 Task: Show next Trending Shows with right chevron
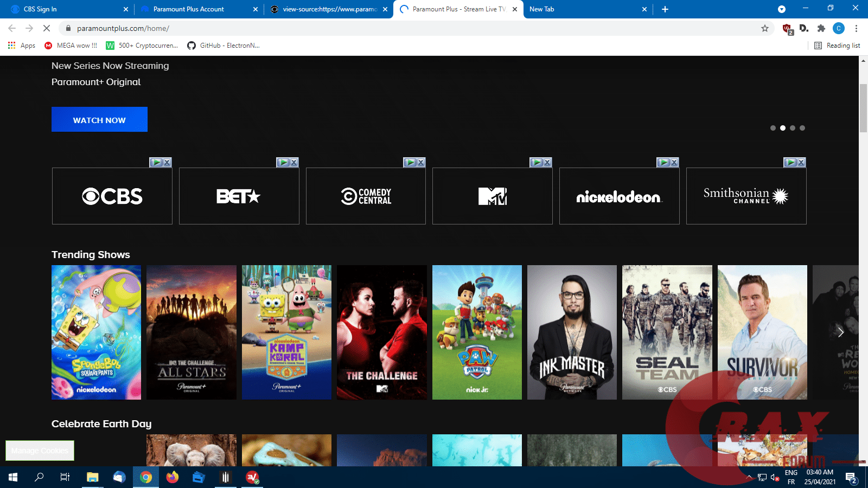[x=840, y=332]
